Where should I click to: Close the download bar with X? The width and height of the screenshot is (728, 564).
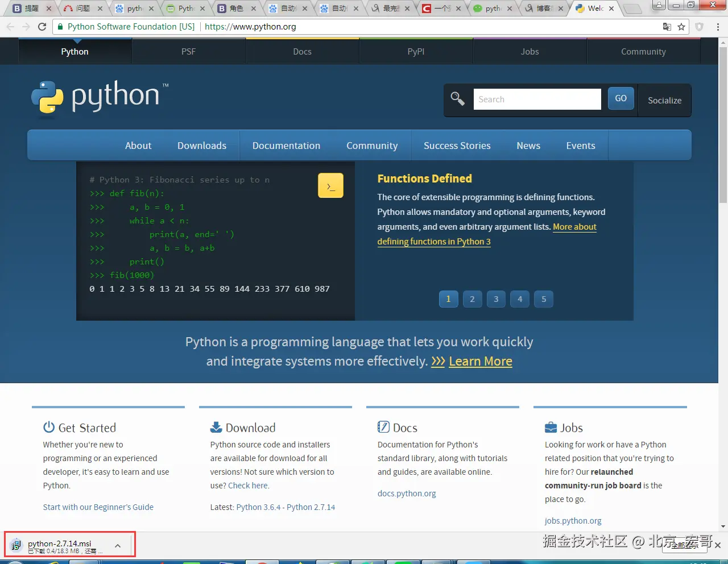point(718,545)
